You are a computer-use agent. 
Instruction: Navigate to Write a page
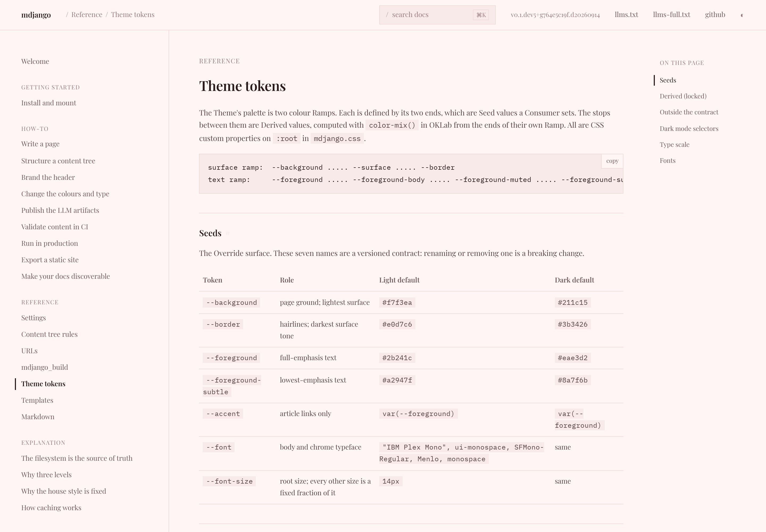pyautogui.click(x=40, y=144)
